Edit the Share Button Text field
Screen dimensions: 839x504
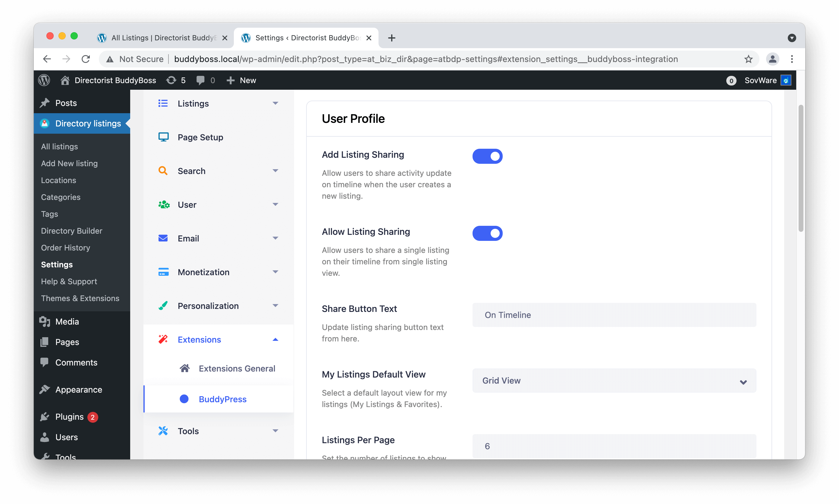[613, 315]
